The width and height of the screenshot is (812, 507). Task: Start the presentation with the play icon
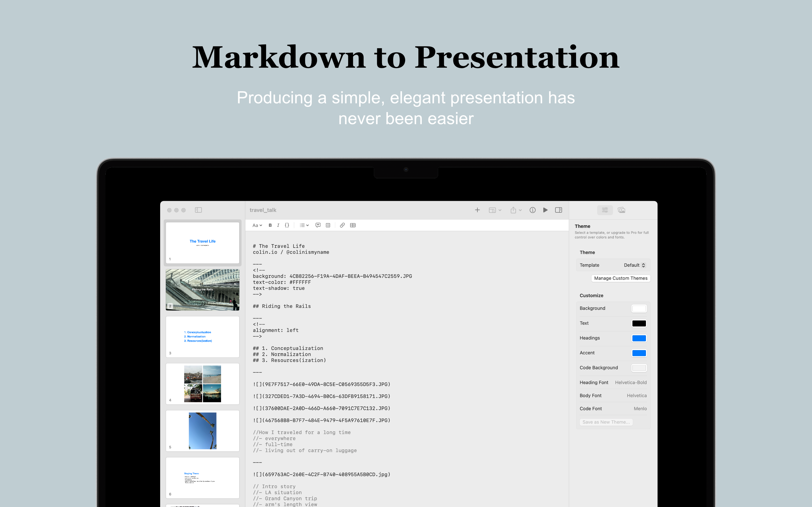(x=546, y=210)
